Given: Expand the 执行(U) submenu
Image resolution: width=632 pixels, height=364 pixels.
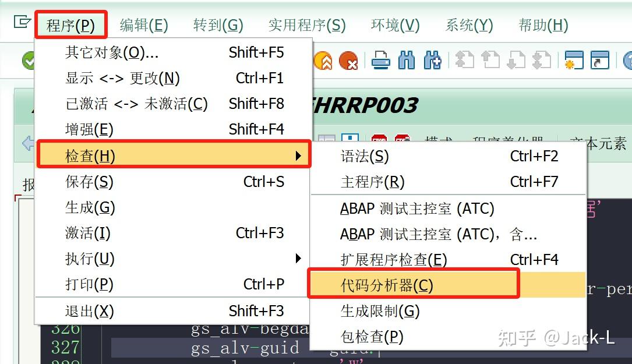Looking at the screenshot, I should pos(174,259).
